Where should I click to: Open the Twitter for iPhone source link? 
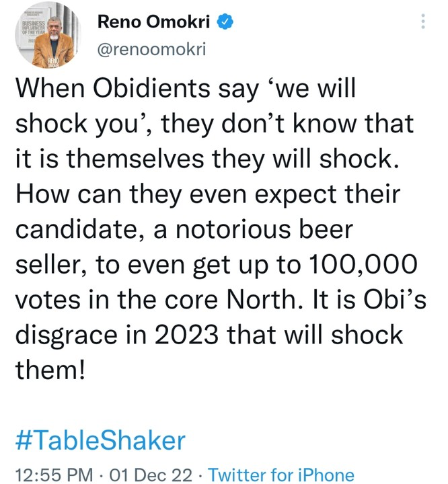click(281, 474)
